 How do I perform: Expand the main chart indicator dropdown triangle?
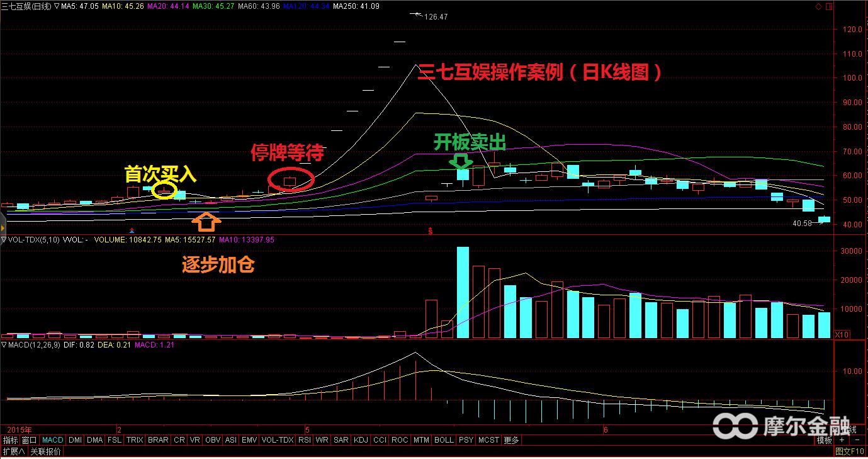coord(57,6)
